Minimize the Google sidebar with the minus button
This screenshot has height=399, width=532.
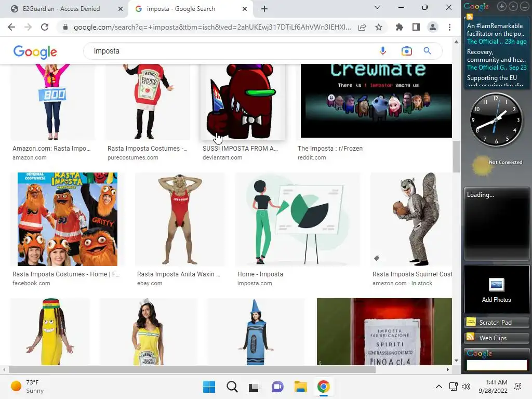tap(524, 6)
